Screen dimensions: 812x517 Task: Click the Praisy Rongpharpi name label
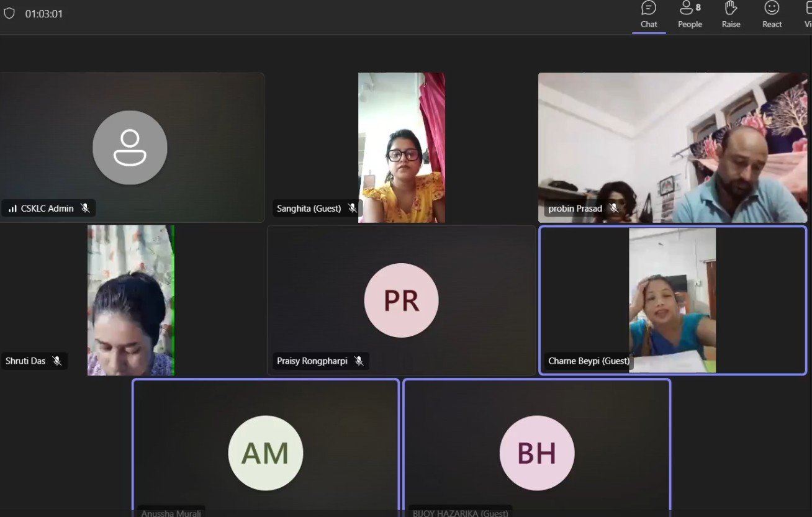[x=312, y=361]
